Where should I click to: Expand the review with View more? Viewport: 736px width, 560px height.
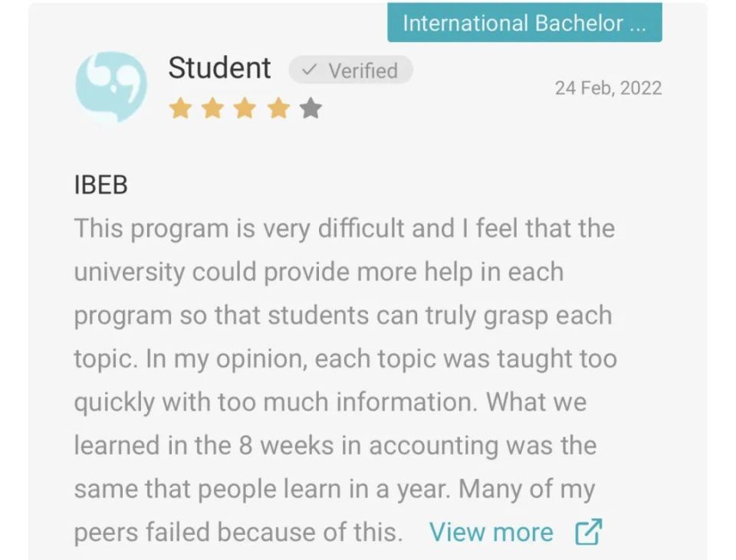(x=491, y=532)
